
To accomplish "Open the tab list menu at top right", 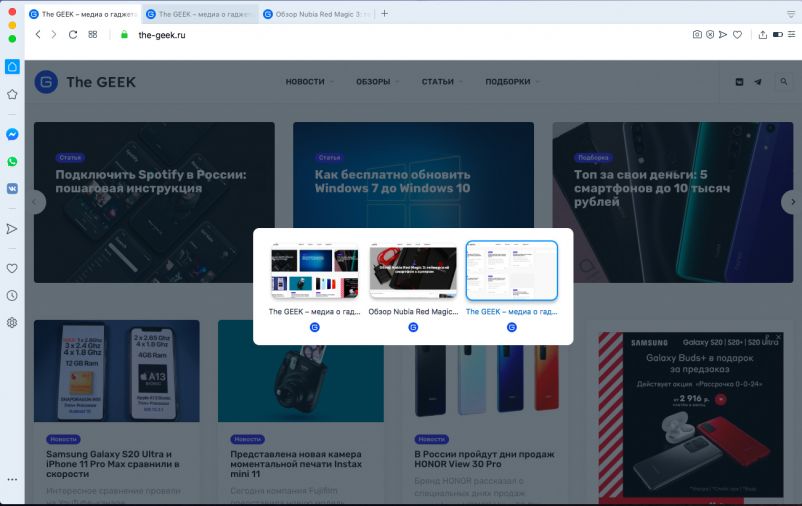I will tap(791, 14).
